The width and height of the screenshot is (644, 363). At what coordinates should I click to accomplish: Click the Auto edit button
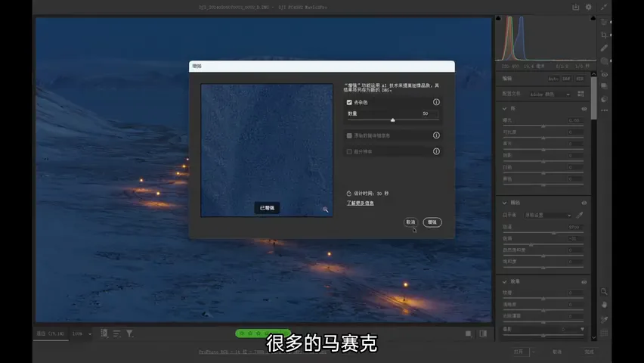553,79
